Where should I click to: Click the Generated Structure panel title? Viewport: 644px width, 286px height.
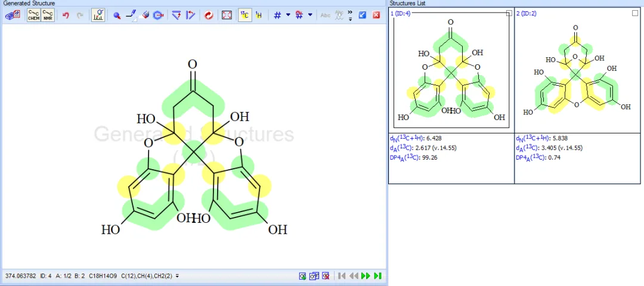29,4
